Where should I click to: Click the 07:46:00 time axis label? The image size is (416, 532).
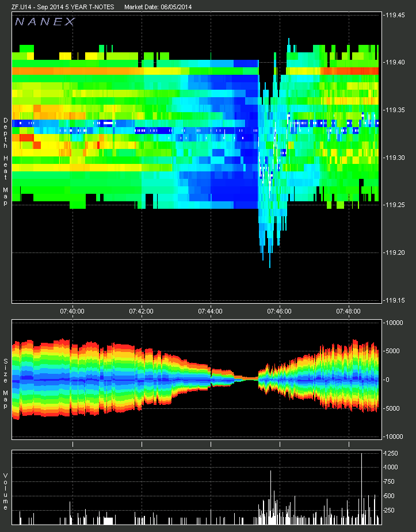[x=279, y=311]
